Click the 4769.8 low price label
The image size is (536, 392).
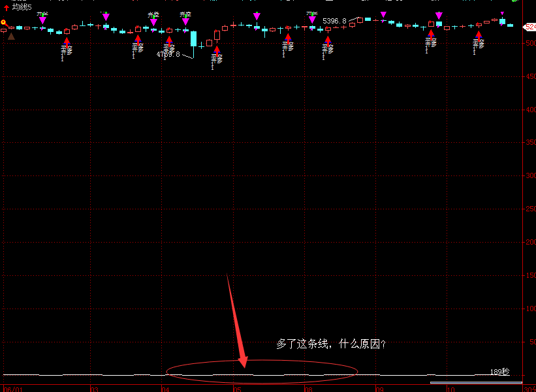(168, 54)
